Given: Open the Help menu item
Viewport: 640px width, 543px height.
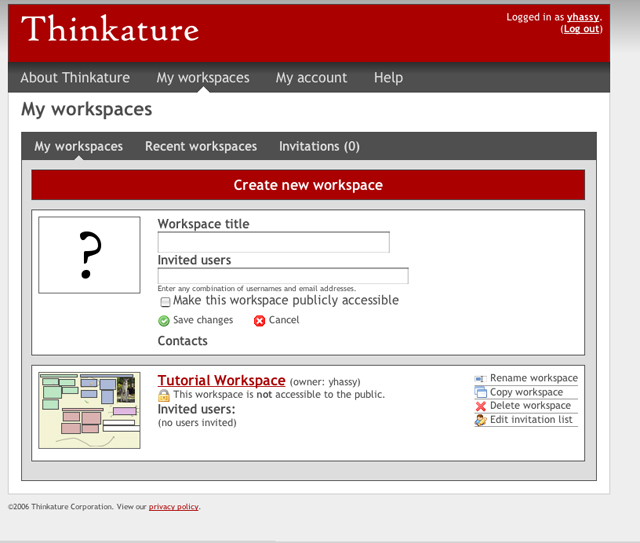Looking at the screenshot, I should coord(388,78).
